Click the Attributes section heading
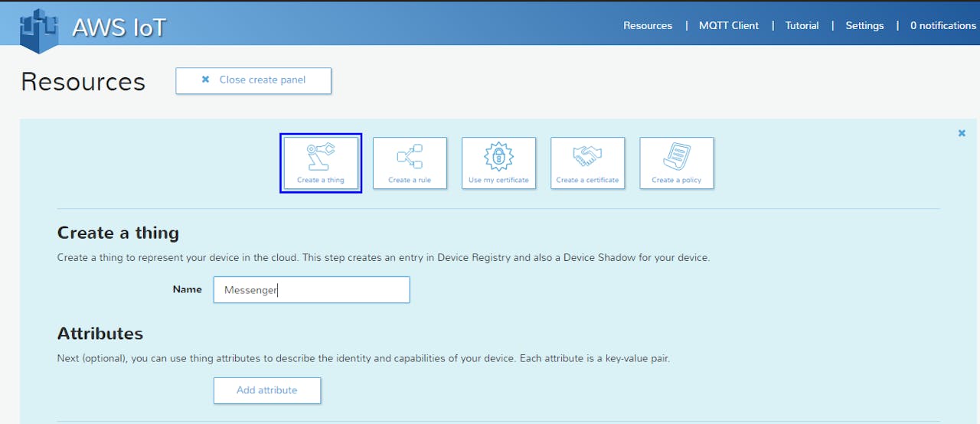Viewport: 980px width, 424px height. (100, 334)
